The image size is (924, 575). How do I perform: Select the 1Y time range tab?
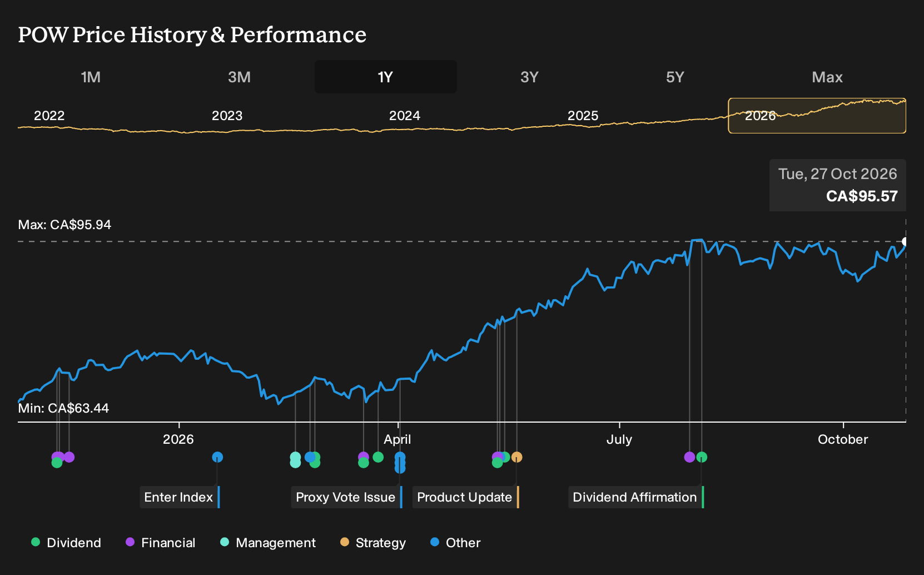386,77
